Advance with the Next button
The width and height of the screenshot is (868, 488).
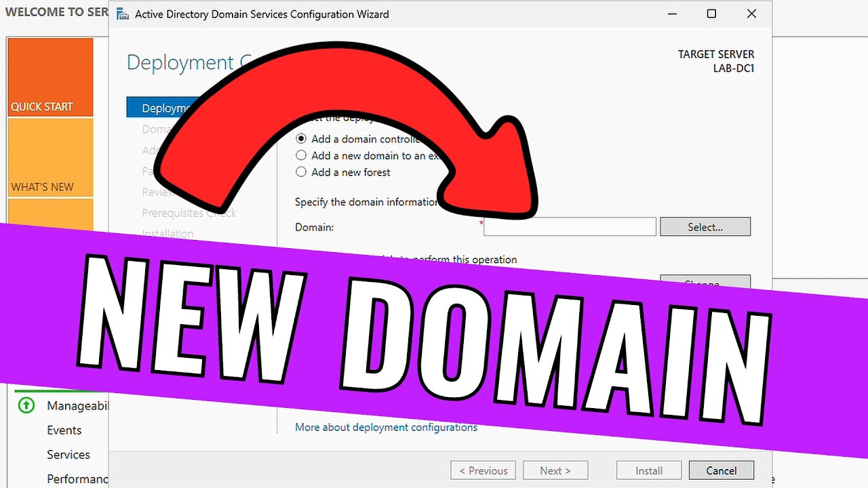(555, 470)
